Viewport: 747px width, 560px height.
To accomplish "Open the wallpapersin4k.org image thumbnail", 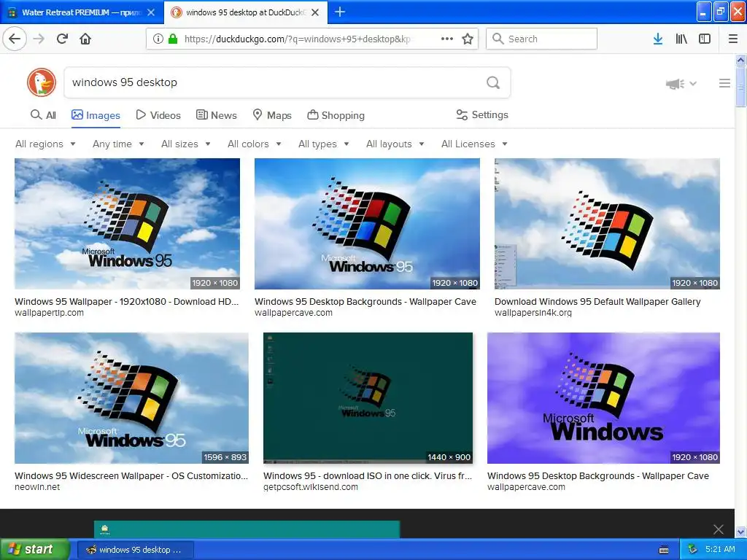I will [x=607, y=224].
